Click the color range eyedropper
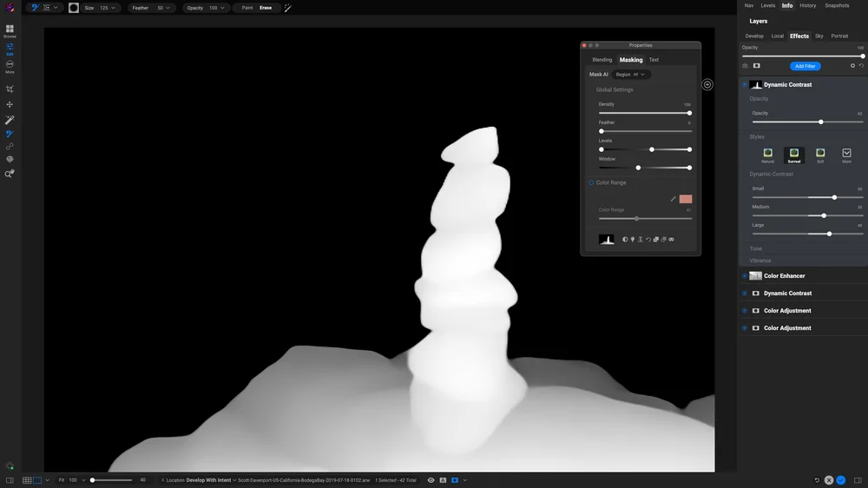 click(674, 199)
